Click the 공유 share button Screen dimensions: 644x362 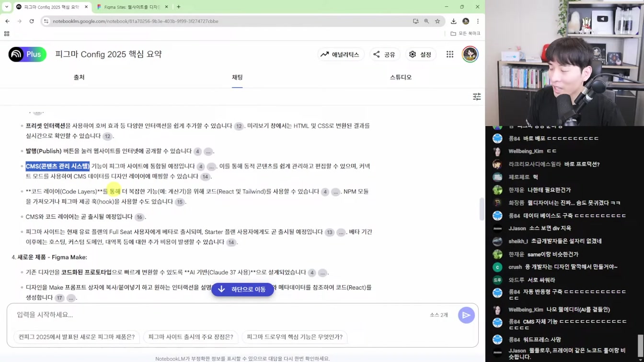coord(384,55)
